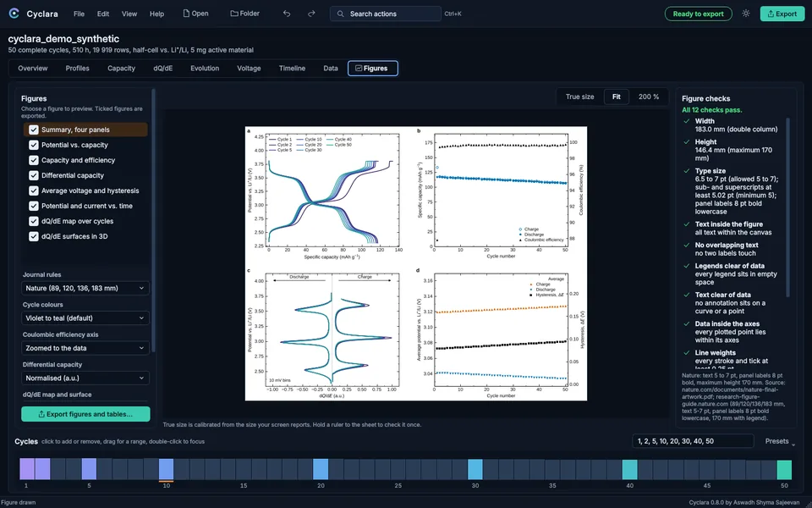812x508 pixels.
Task: Untick Summary, four panels checkbox
Action: coord(34,130)
